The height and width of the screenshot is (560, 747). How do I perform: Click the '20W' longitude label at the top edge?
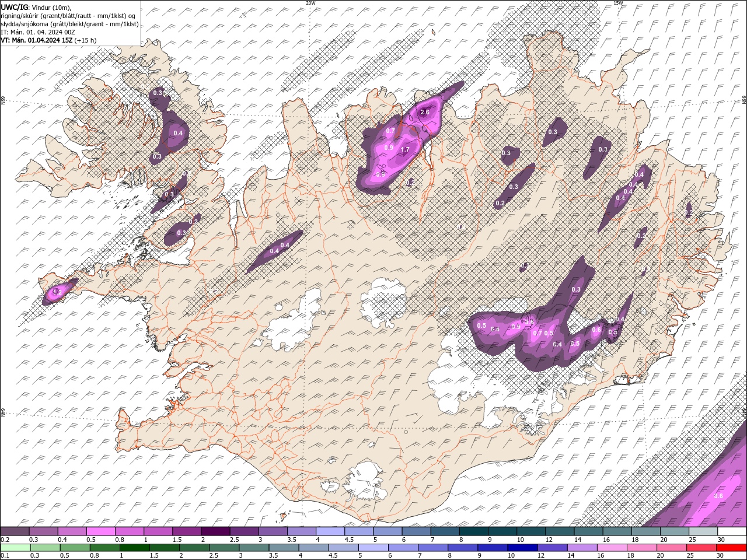[x=310, y=3]
